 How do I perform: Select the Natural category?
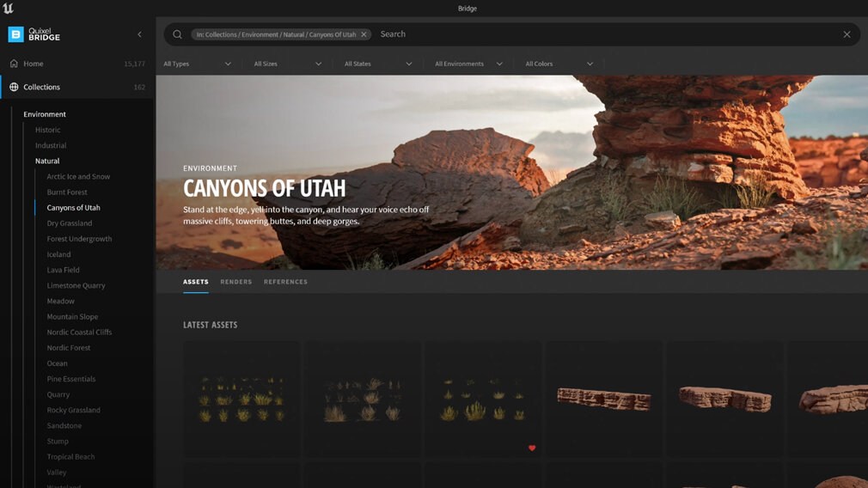47,161
